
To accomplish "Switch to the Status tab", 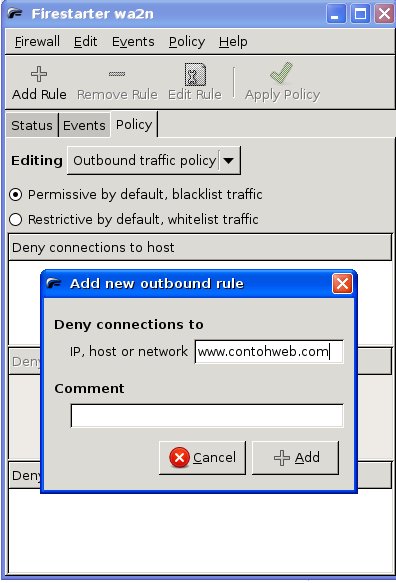I will tap(32, 125).
